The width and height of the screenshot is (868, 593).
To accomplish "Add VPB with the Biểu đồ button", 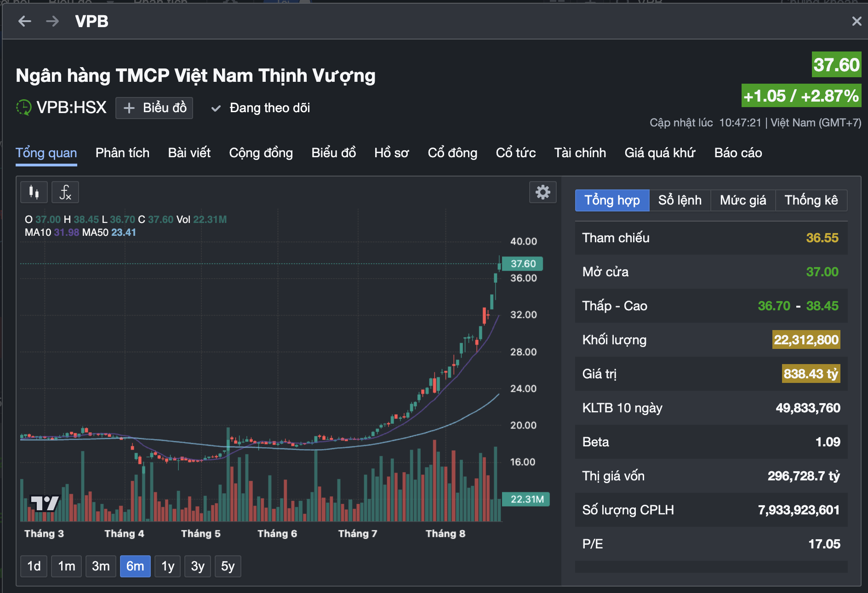I will (154, 108).
